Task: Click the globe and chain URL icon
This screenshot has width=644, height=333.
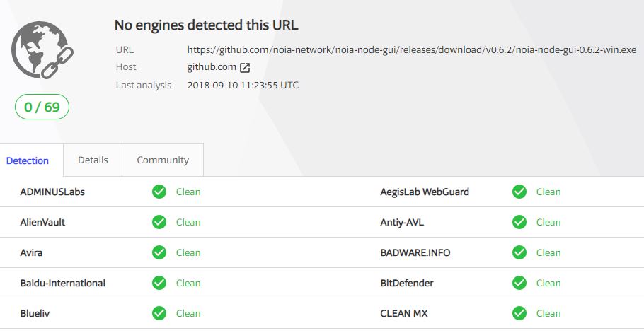Action: pyautogui.click(x=42, y=50)
